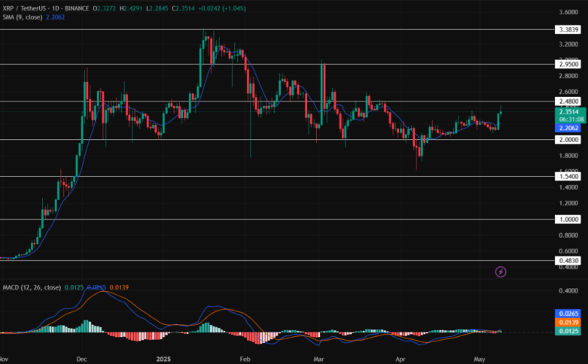Viewport: 588px width, 364px height.
Task: Click the green histogram value label 0.0125
Action: [568, 331]
